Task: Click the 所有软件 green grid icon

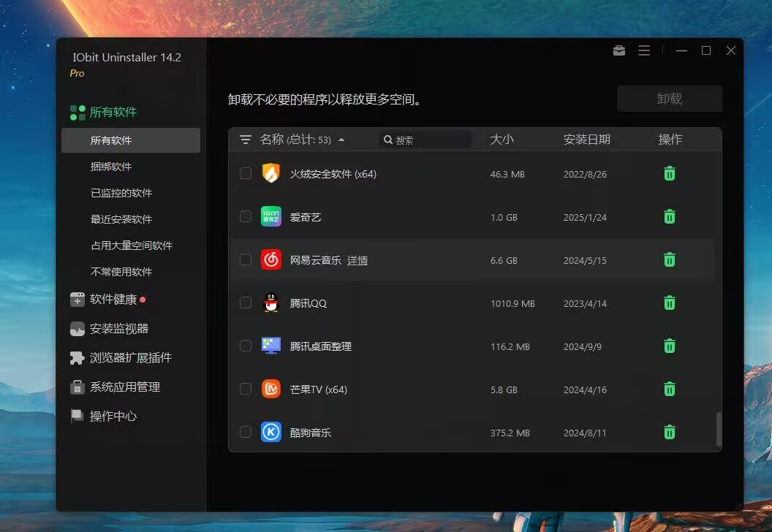Action: 77,113
